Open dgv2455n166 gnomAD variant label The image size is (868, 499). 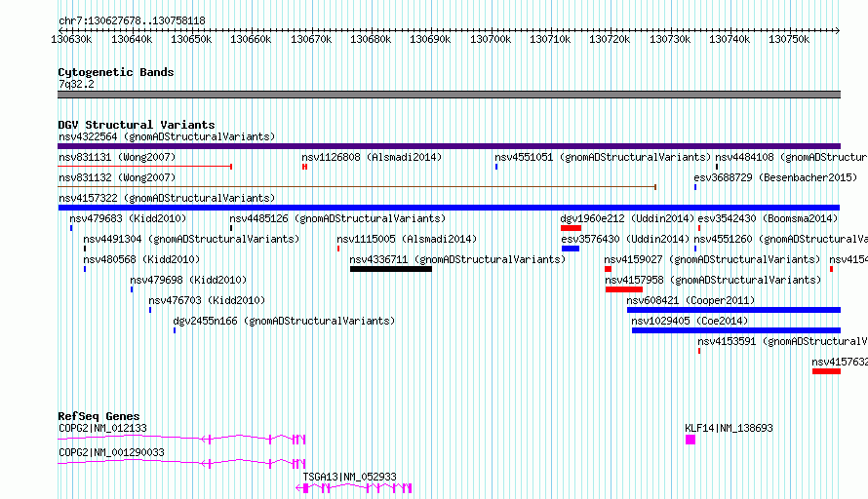point(284,321)
